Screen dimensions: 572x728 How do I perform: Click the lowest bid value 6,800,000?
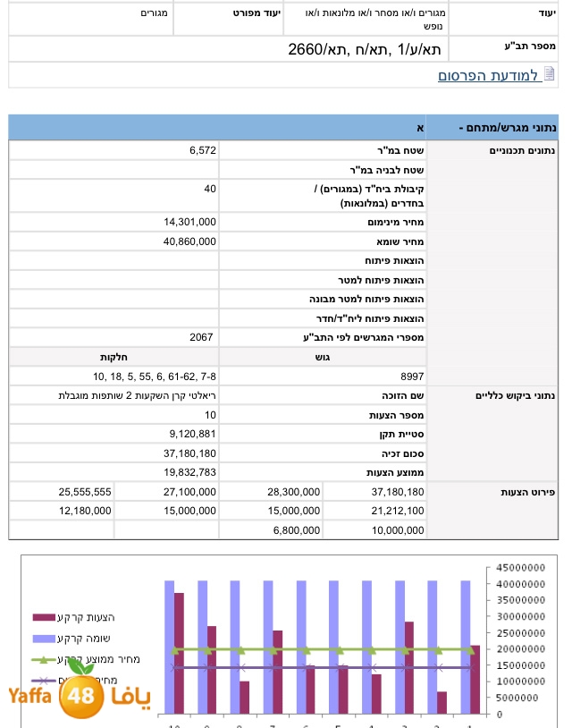click(293, 530)
